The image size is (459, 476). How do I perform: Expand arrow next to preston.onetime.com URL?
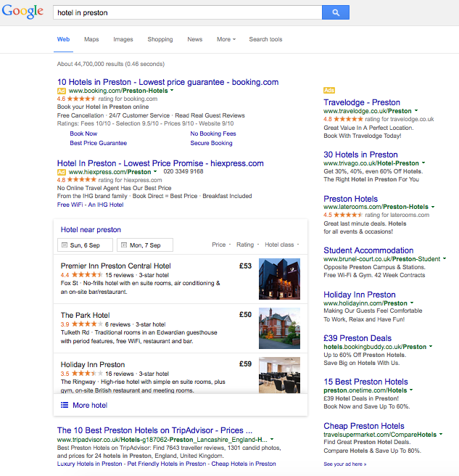pos(411,390)
